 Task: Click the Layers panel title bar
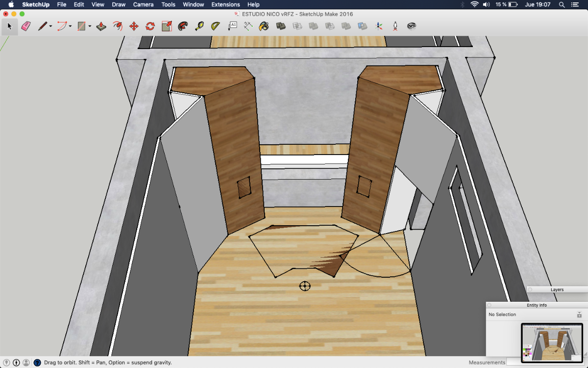pyautogui.click(x=557, y=289)
